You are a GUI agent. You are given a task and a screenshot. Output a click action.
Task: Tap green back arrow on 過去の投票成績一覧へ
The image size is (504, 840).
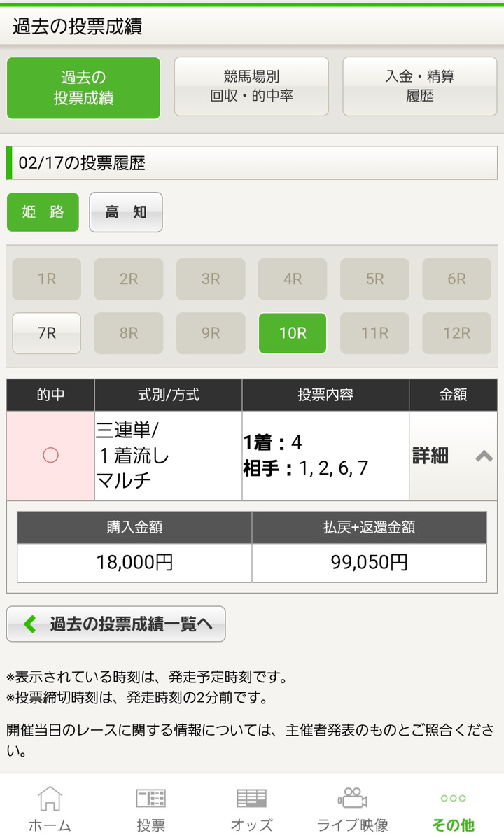click(x=29, y=624)
